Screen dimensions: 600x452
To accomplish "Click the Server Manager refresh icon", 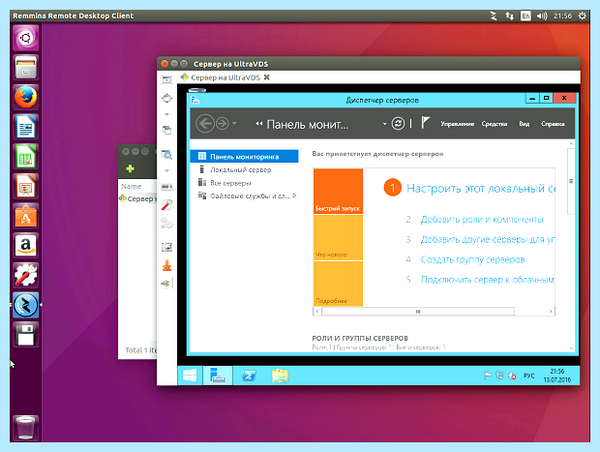I will click(398, 124).
